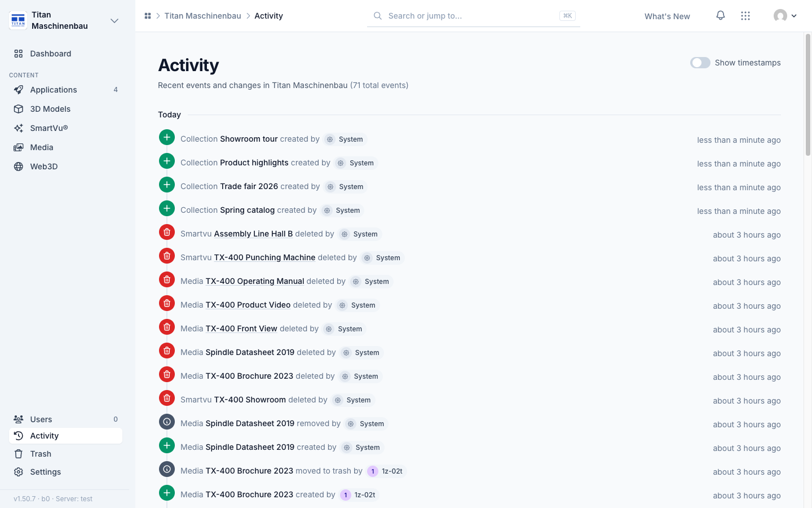Click the What's New link
Screen dimensions: 812x508
pos(667,16)
